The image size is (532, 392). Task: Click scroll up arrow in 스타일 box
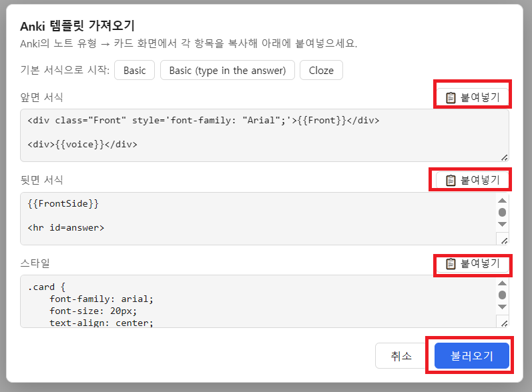pos(502,283)
